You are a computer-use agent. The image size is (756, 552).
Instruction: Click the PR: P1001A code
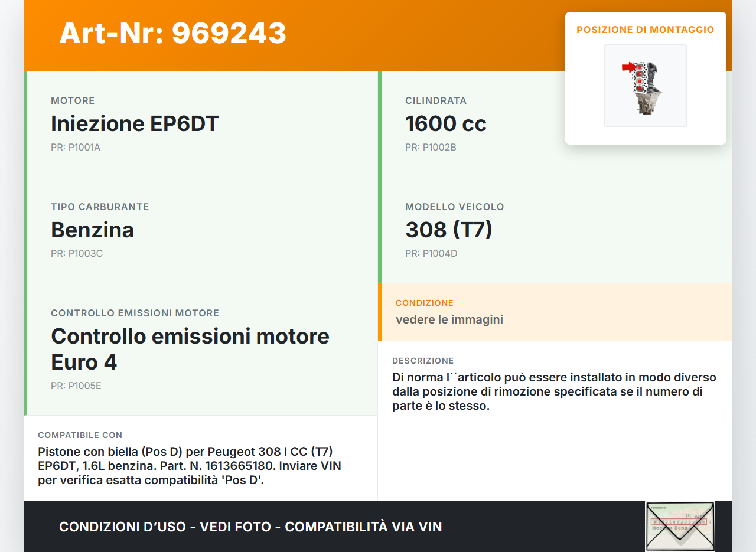[x=76, y=147]
